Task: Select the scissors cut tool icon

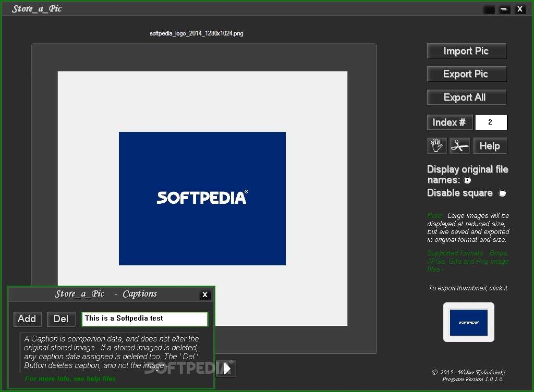Action: point(460,145)
